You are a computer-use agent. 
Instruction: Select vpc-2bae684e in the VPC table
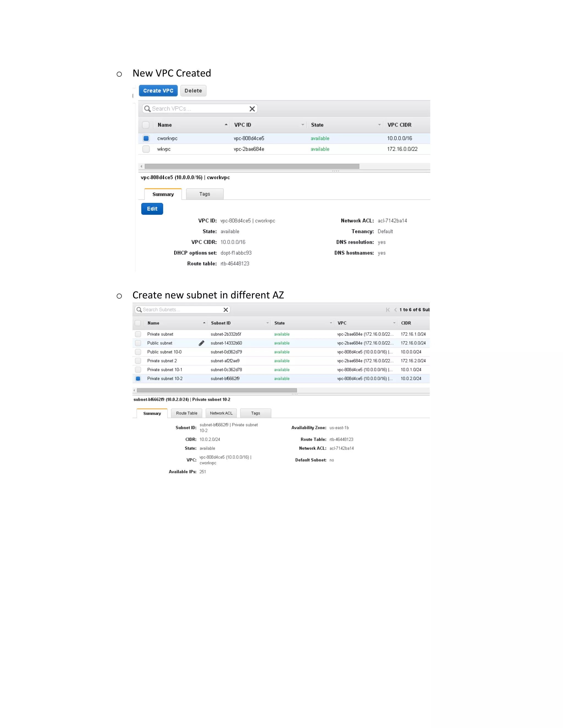click(x=249, y=149)
